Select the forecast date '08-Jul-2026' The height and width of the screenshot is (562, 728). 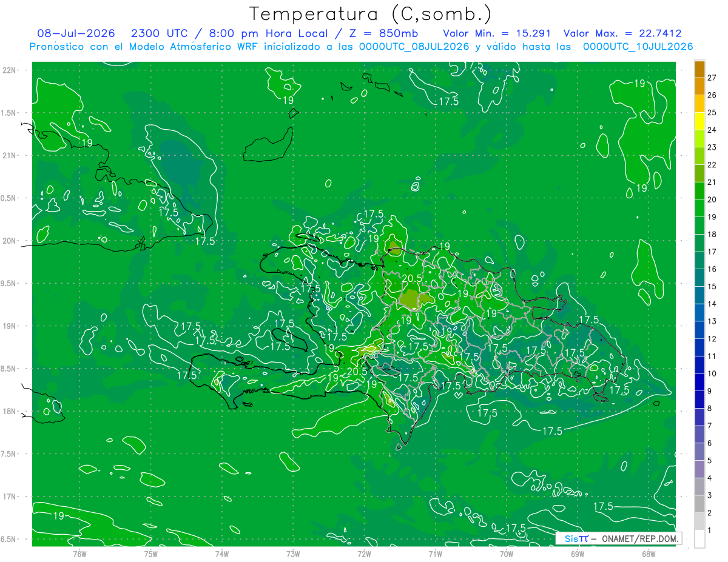76,33
